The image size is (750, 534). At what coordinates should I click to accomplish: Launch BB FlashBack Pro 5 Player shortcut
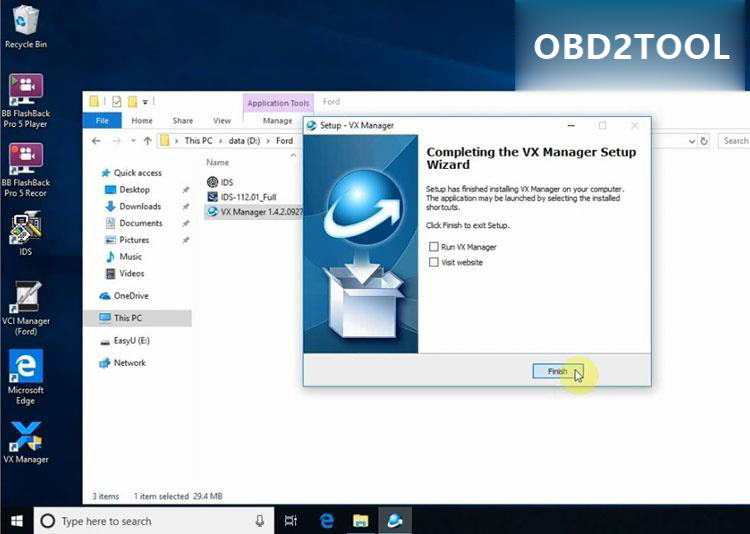pos(25,100)
